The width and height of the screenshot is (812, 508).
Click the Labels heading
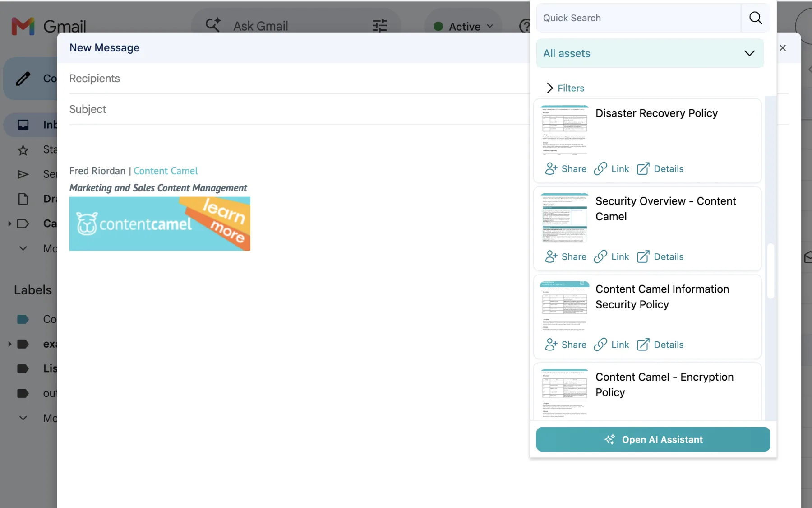click(33, 290)
